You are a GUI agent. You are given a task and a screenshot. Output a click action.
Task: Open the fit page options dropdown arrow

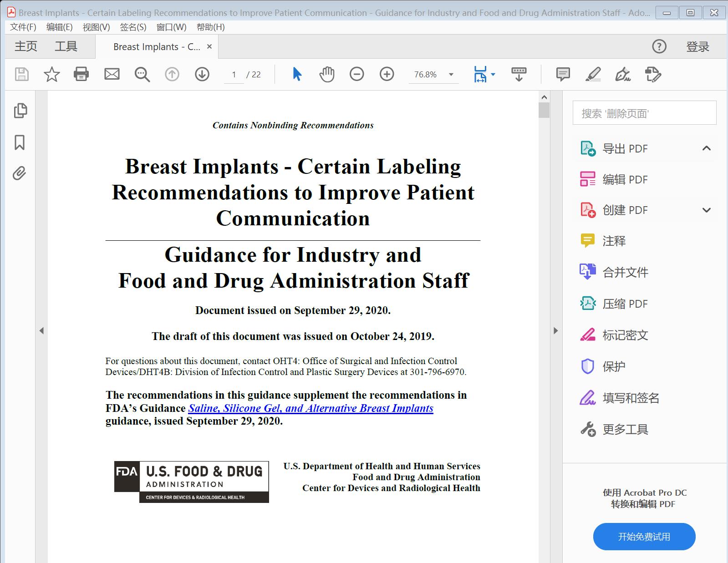pyautogui.click(x=493, y=74)
